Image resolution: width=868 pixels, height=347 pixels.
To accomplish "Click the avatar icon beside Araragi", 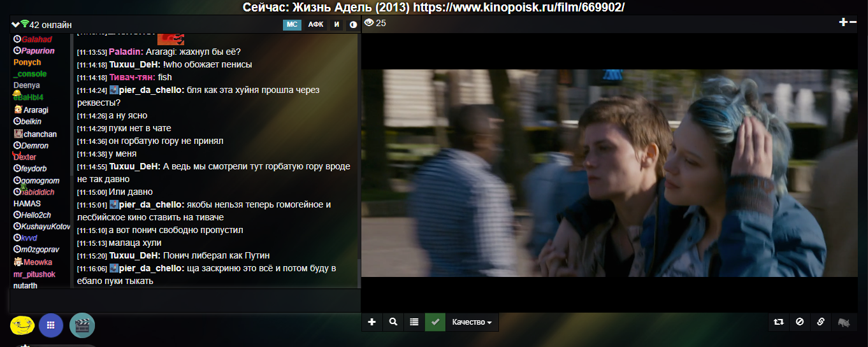I will click(x=18, y=110).
